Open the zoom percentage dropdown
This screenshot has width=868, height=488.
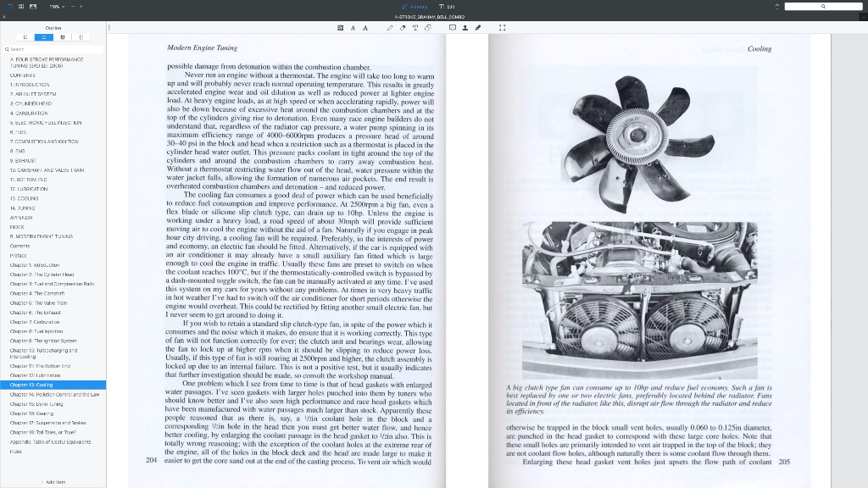pos(56,6)
